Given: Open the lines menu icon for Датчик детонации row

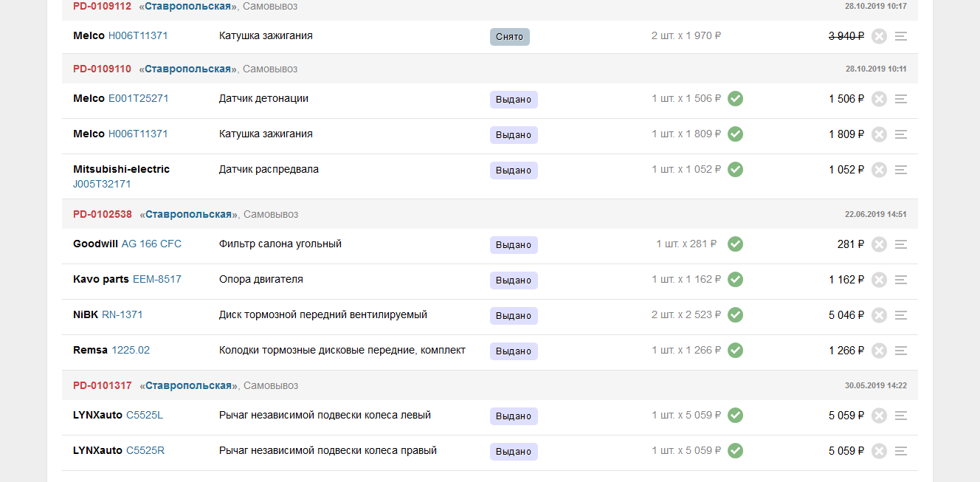Looking at the screenshot, I should point(901,99).
